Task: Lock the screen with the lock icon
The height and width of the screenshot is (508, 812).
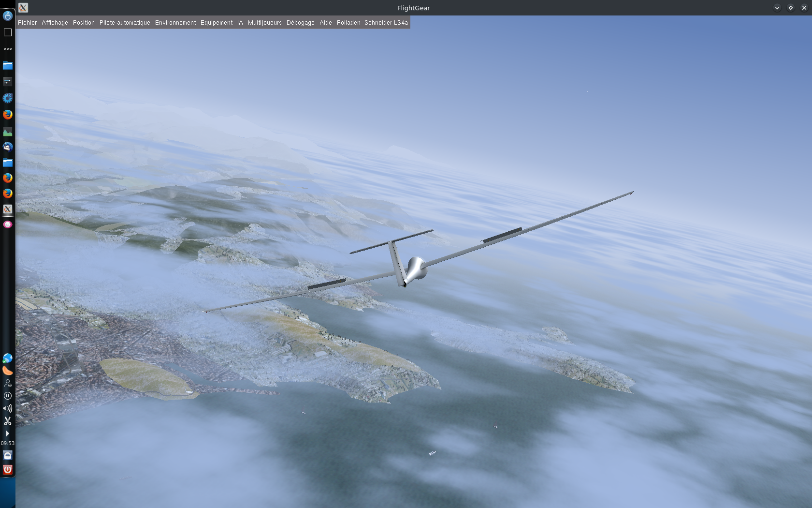Action: [x=8, y=455]
